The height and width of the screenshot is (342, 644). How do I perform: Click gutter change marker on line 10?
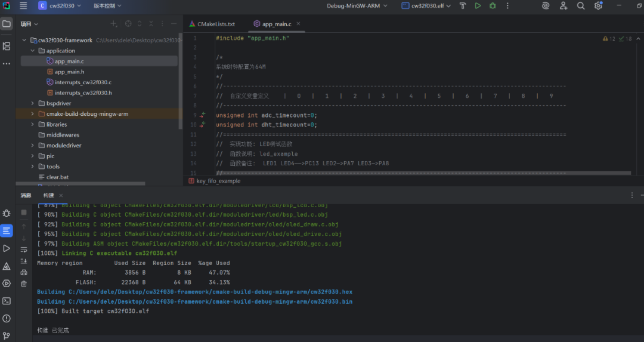[203, 125]
